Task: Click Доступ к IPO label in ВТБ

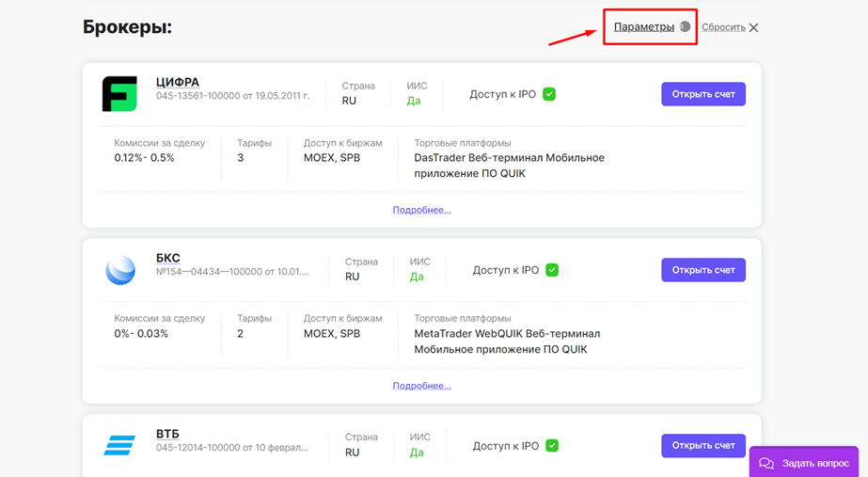Action: coord(505,445)
